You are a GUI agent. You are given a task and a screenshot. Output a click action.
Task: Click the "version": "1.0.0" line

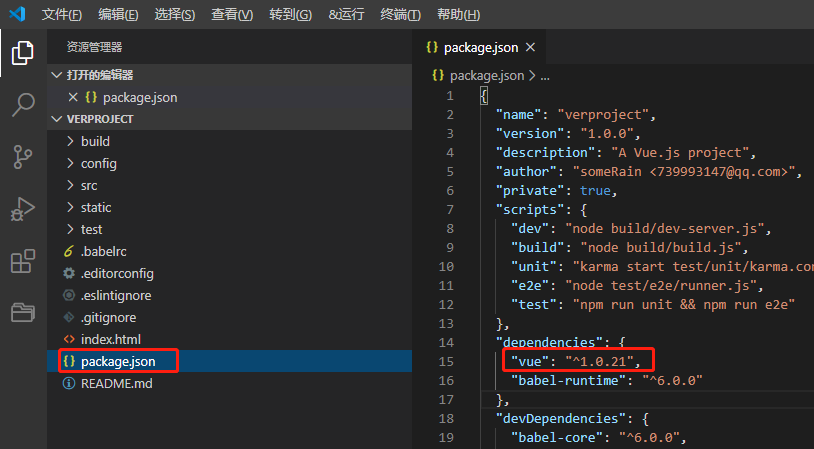tap(568, 133)
